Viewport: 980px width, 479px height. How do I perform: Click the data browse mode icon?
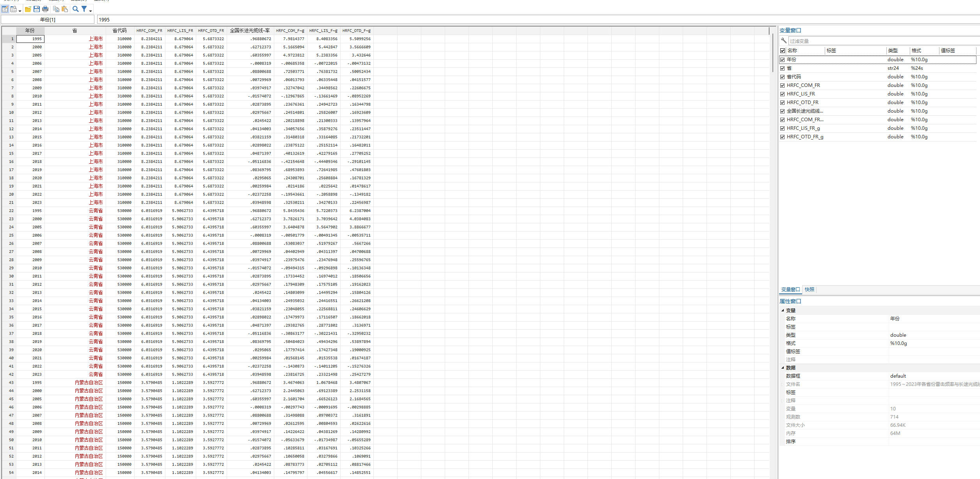[x=14, y=9]
